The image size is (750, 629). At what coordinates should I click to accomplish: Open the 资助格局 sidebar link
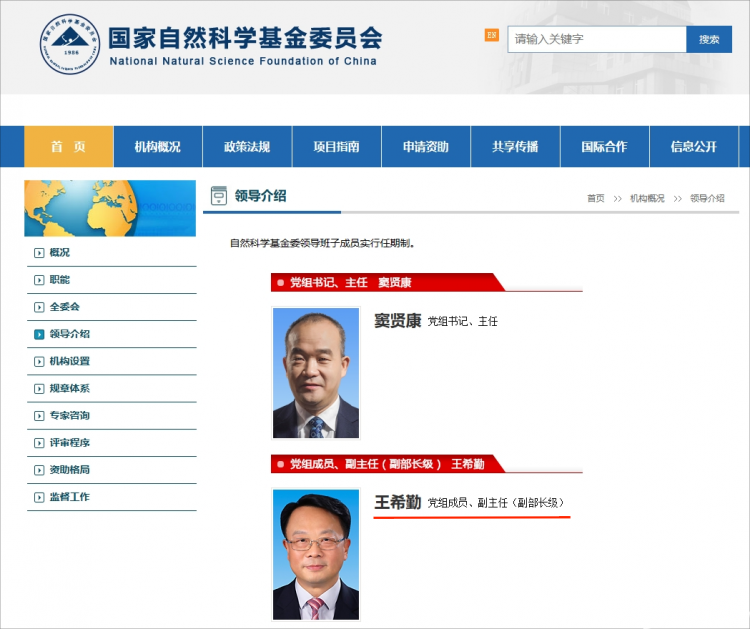point(69,470)
